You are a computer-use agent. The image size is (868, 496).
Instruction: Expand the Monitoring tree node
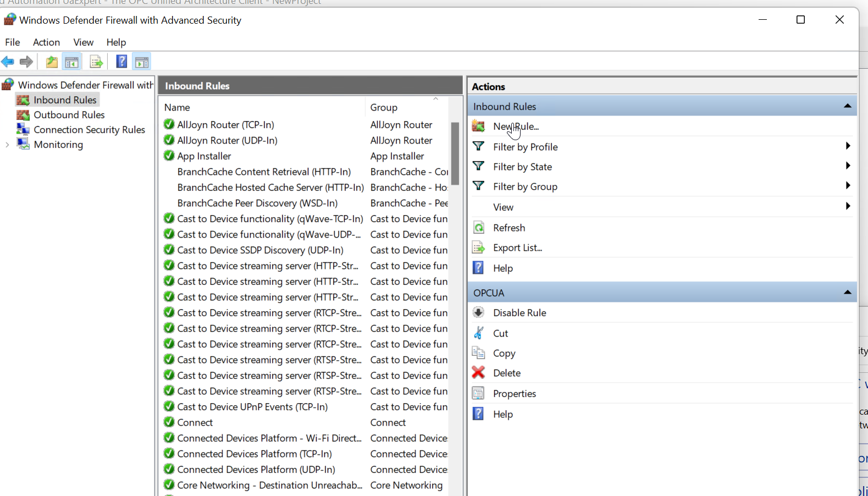7,145
